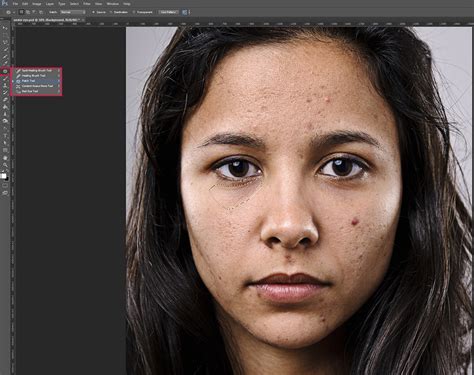Open the View menu
Image resolution: width=474 pixels, height=375 pixels.
[98, 4]
